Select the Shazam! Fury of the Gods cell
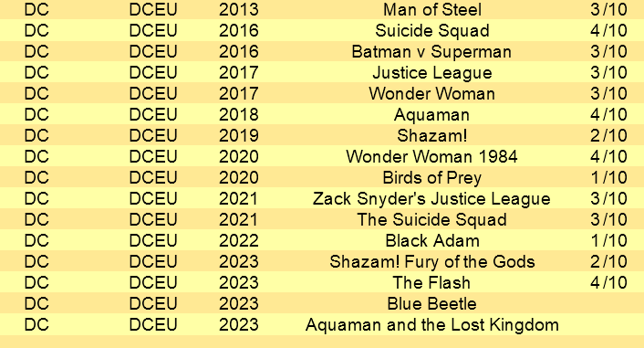The image size is (644, 348). tap(432, 261)
